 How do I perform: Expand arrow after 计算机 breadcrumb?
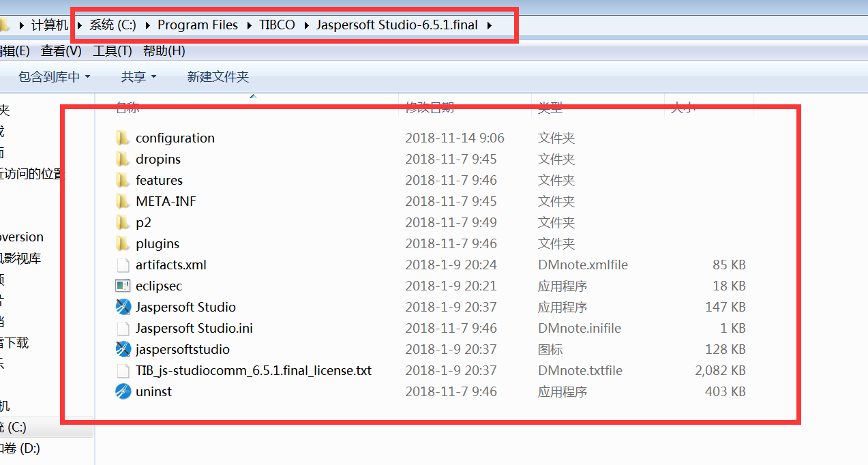[x=79, y=25]
